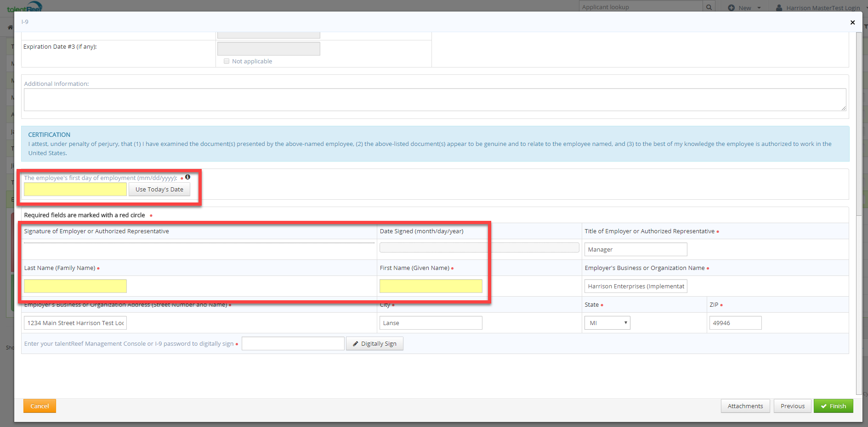
Task: Click the Digitally Sign button
Action: 374,344
